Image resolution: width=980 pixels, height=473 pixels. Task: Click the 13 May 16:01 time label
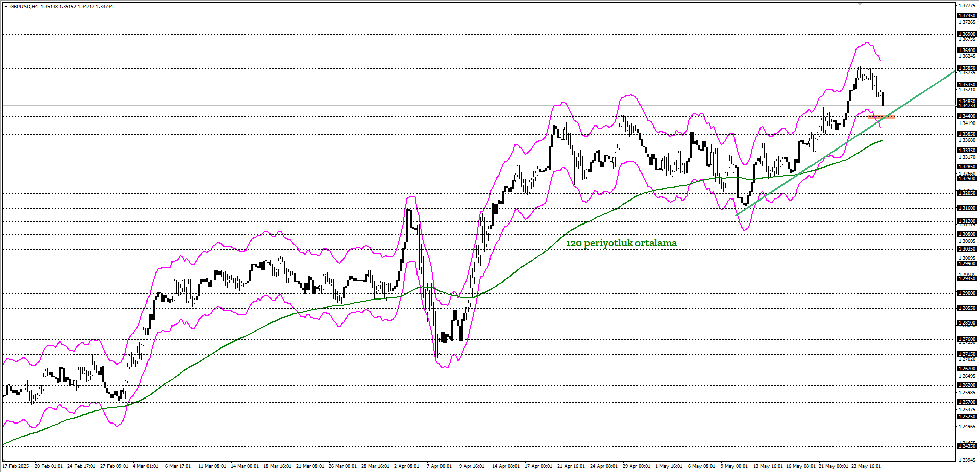pos(768,466)
